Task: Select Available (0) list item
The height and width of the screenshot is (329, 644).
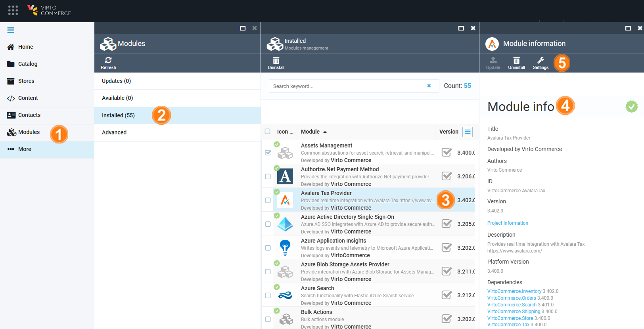Action: pyautogui.click(x=177, y=98)
